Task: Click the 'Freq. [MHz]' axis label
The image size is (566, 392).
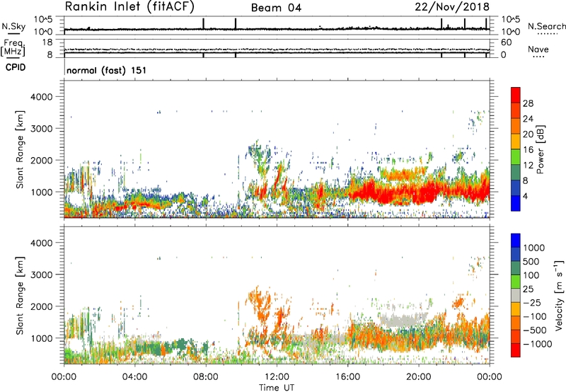Action: coord(13,48)
